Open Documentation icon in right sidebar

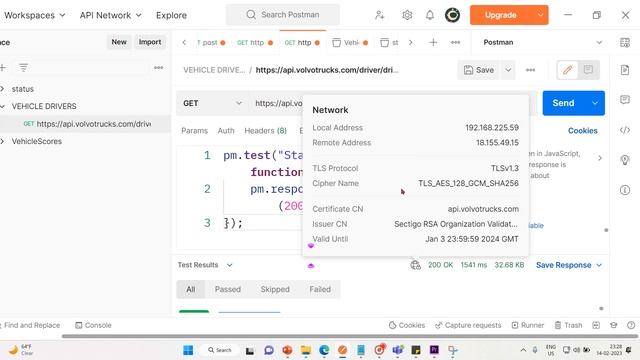click(624, 70)
